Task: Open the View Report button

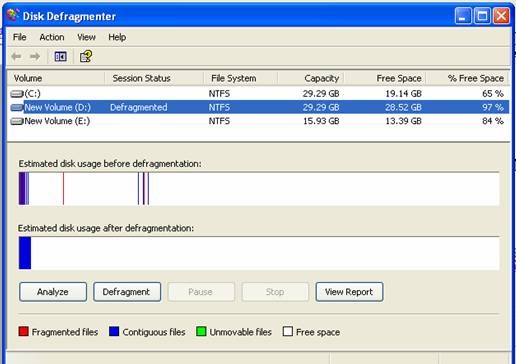Action: point(349,292)
